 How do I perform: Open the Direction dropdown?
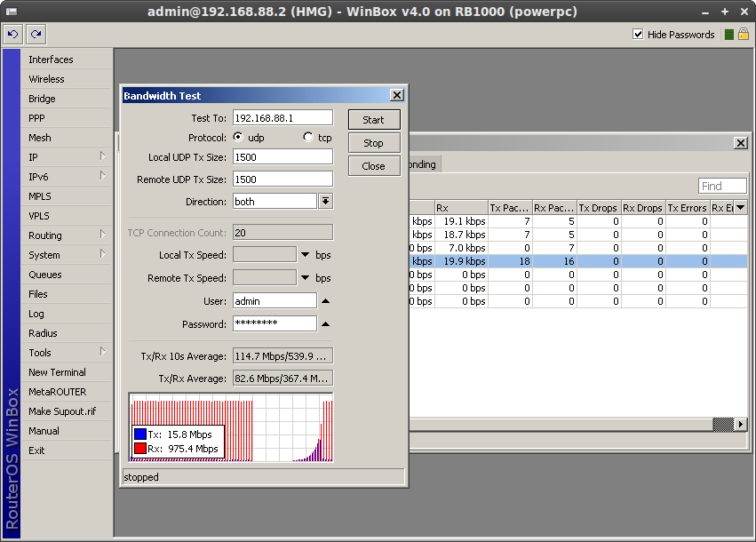tap(325, 201)
